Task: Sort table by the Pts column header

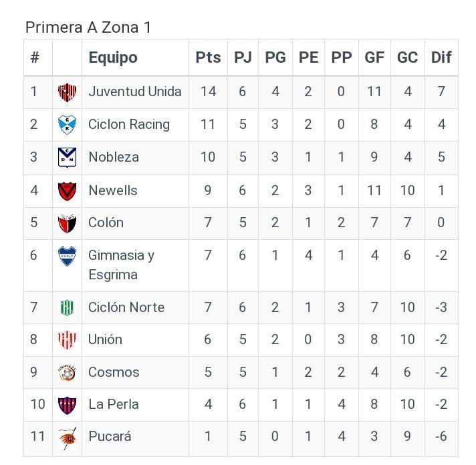Action: tap(208, 57)
